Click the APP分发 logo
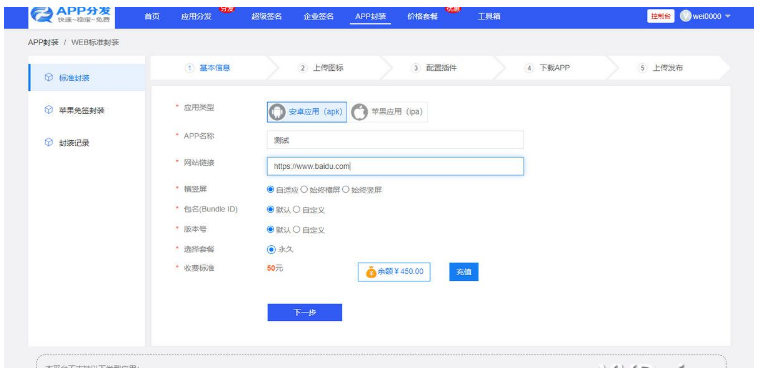 tap(71, 16)
